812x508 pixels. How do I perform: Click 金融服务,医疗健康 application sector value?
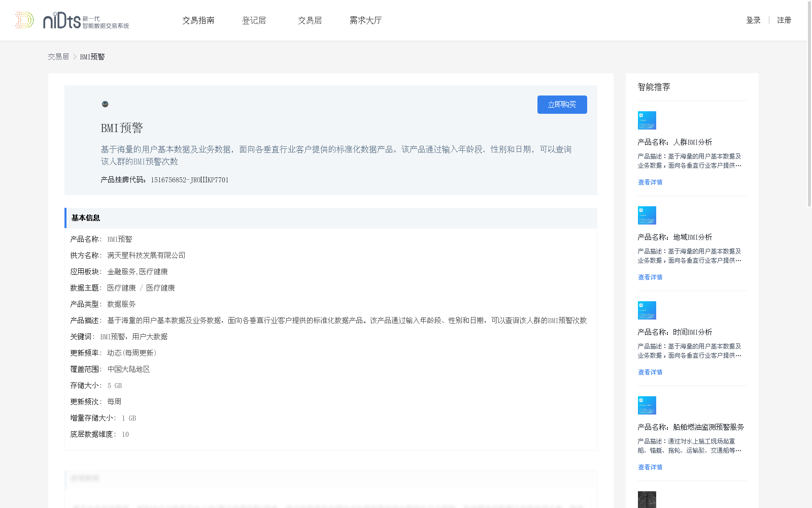coord(138,272)
